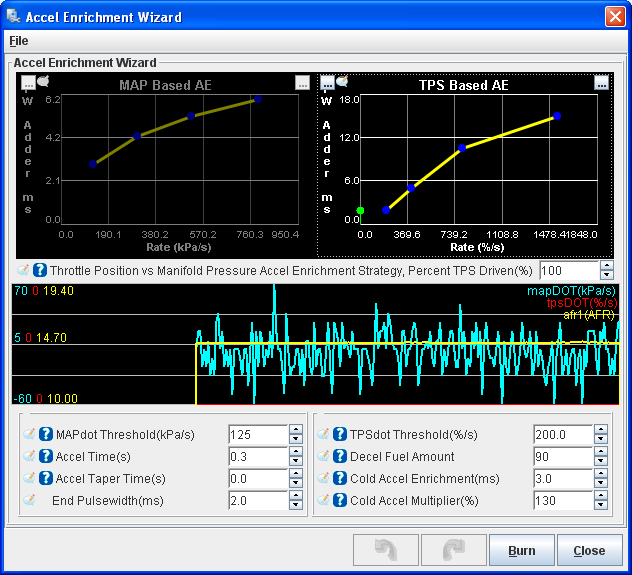Open the File menu
632x575 pixels.
pos(18,41)
